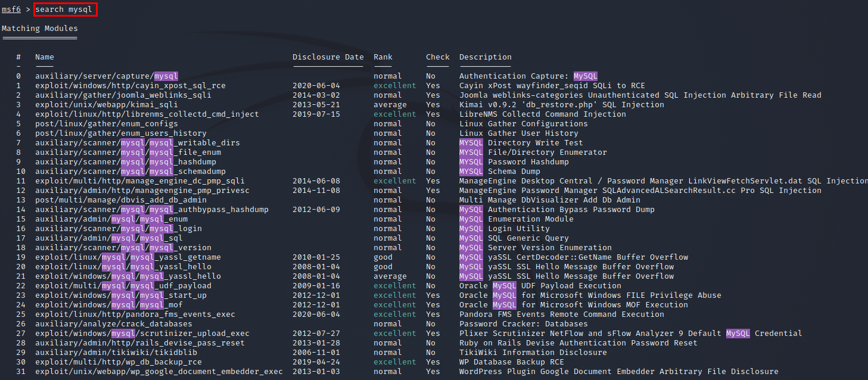Screen dimensions: 868x380
Task: Select auxiliary/scanner/mysql/mysql_version module name
Action: pyautogui.click(x=123, y=248)
